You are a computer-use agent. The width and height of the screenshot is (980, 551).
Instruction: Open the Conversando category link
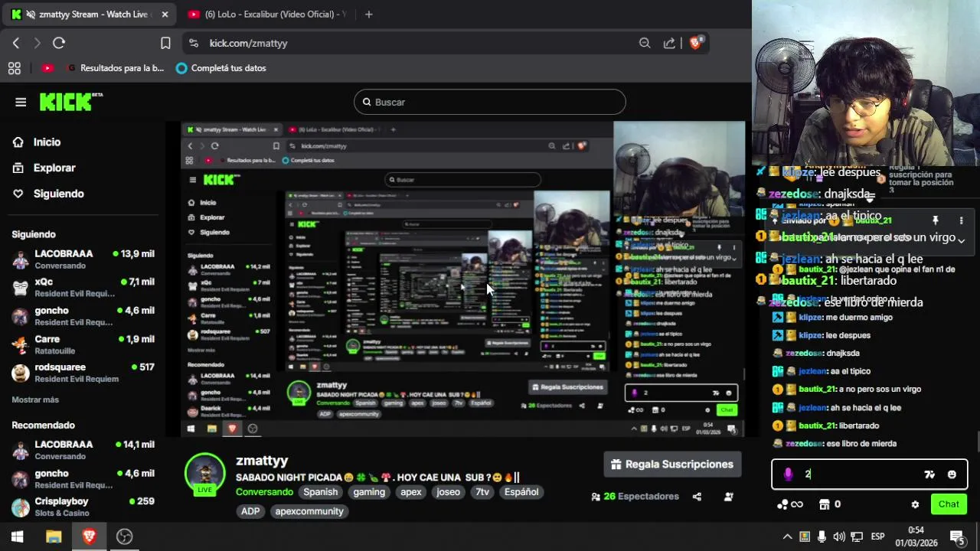(x=264, y=492)
